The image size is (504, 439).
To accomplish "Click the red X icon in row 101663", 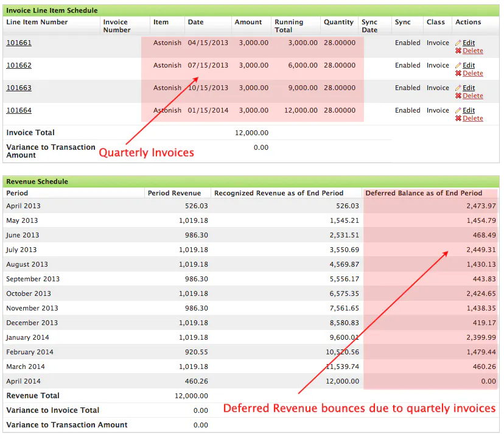I will click(458, 96).
